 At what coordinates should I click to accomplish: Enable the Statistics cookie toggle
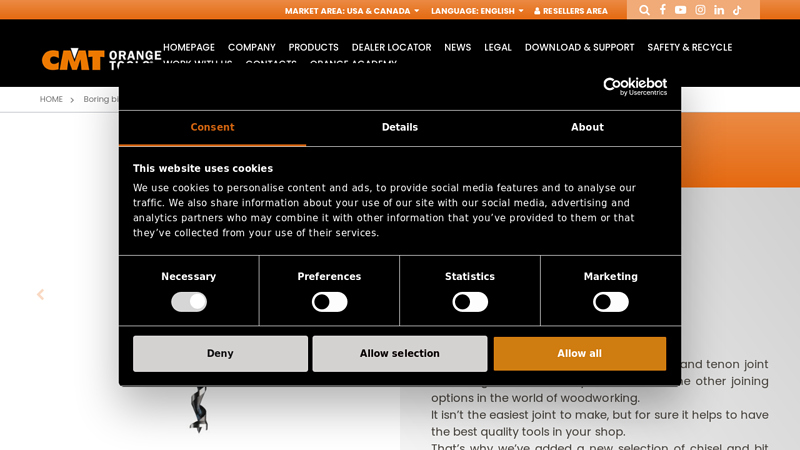point(470,302)
